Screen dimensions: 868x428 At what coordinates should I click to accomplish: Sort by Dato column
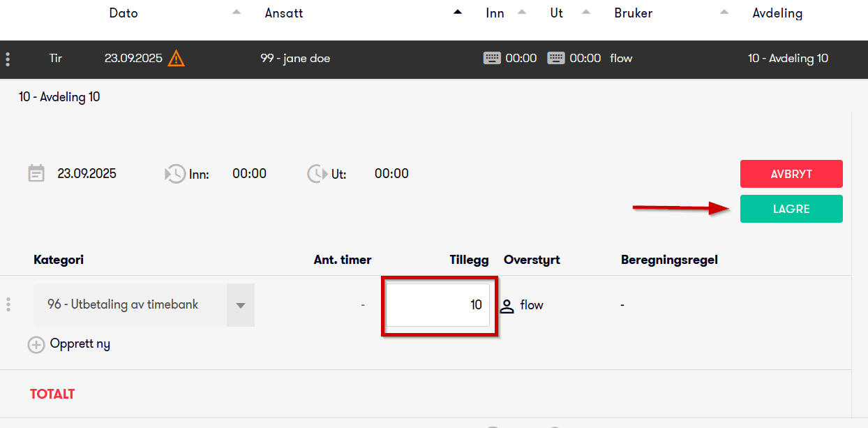tap(124, 13)
